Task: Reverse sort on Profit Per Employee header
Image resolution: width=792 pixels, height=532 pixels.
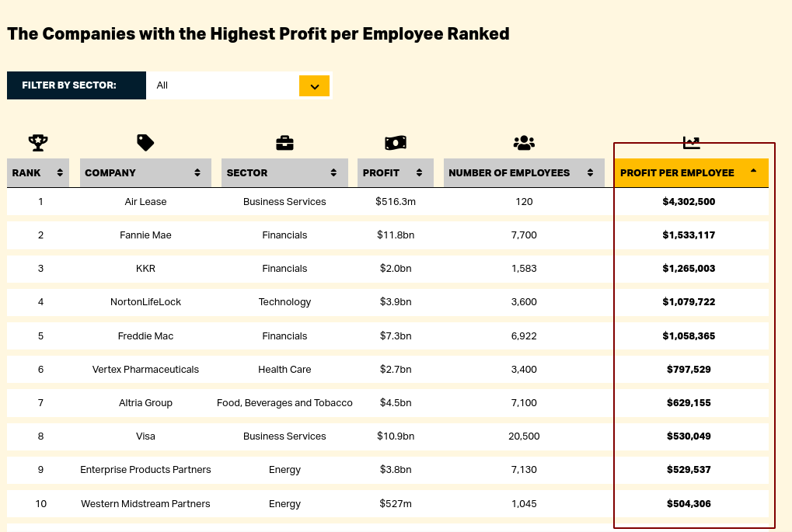Action: point(691,172)
